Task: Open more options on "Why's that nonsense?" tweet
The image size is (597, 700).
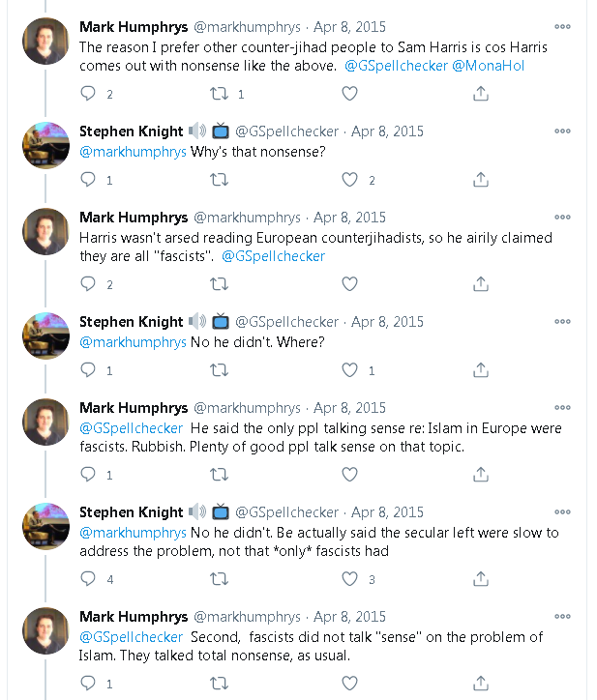Action: click(562, 131)
